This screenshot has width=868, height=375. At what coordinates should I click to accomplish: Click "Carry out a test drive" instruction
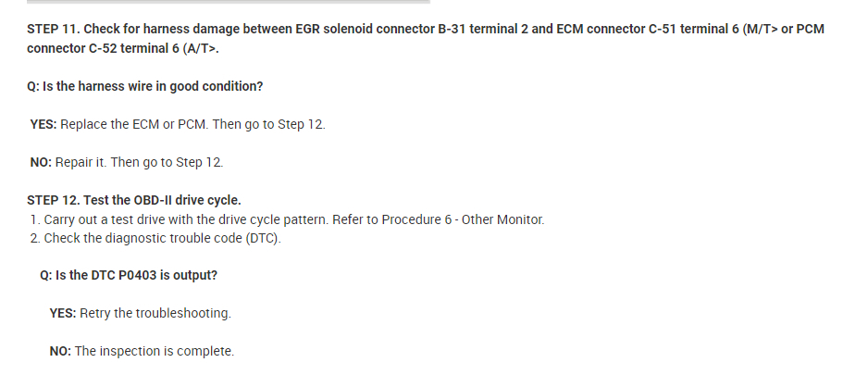[x=104, y=219]
